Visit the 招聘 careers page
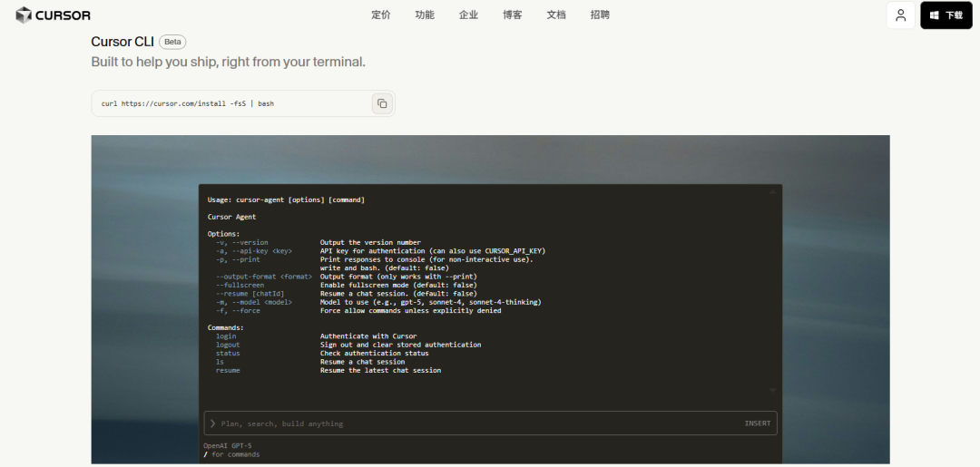The height and width of the screenshot is (467, 980). (x=600, y=15)
